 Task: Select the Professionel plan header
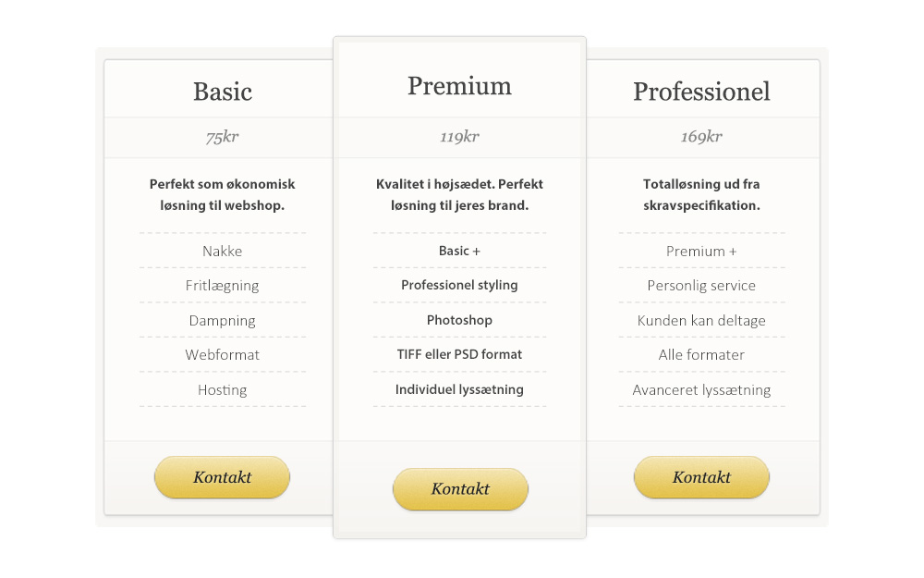(701, 92)
